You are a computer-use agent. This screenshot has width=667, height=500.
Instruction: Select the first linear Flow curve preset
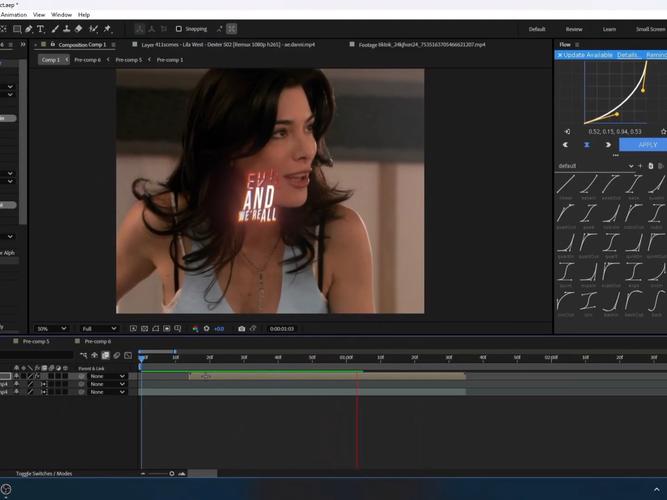coord(566,185)
